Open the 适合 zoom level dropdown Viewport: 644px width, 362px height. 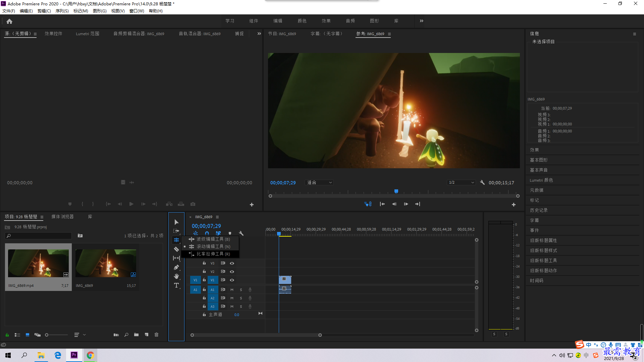[x=319, y=182]
